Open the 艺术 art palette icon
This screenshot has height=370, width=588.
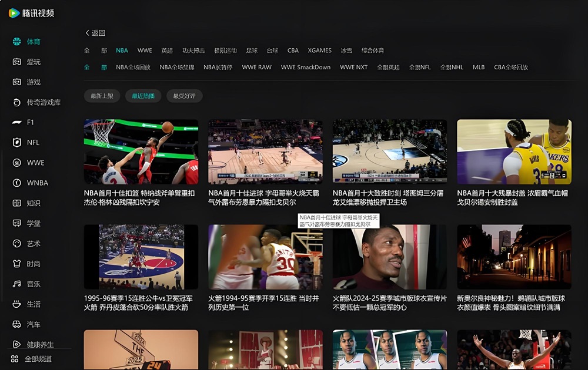(17, 243)
